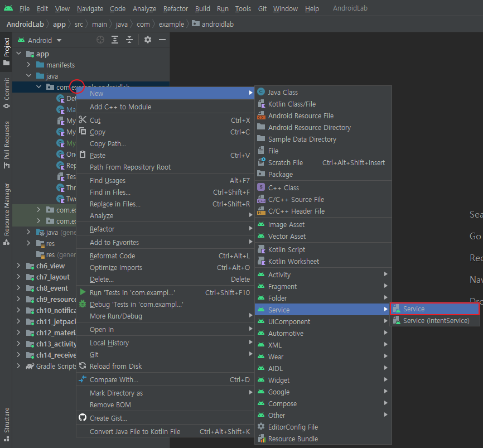
Task: Expand the res folder
Action: point(28,243)
